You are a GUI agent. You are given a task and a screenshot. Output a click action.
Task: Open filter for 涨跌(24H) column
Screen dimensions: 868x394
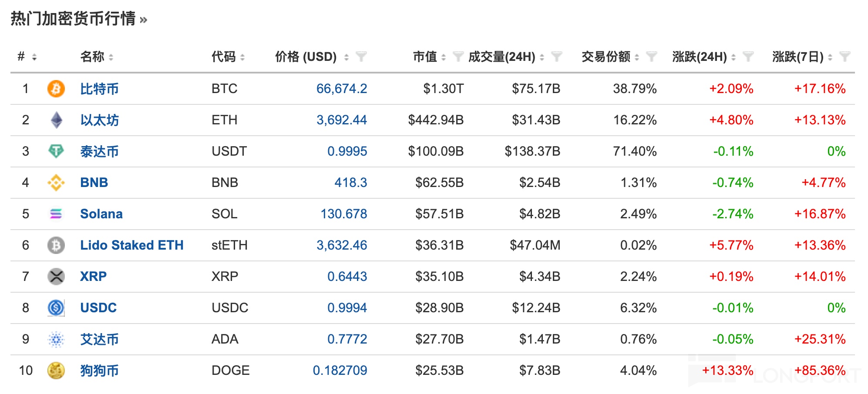click(x=747, y=57)
